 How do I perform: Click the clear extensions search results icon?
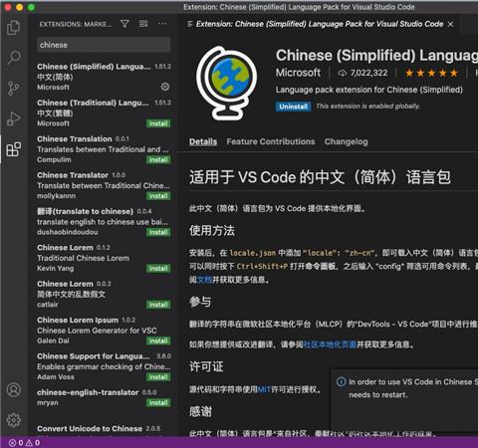(x=143, y=24)
